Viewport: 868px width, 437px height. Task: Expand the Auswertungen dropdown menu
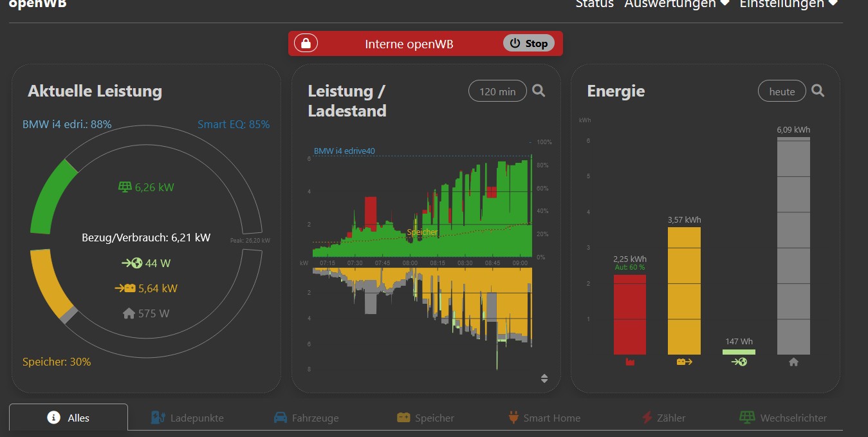[677, 3]
